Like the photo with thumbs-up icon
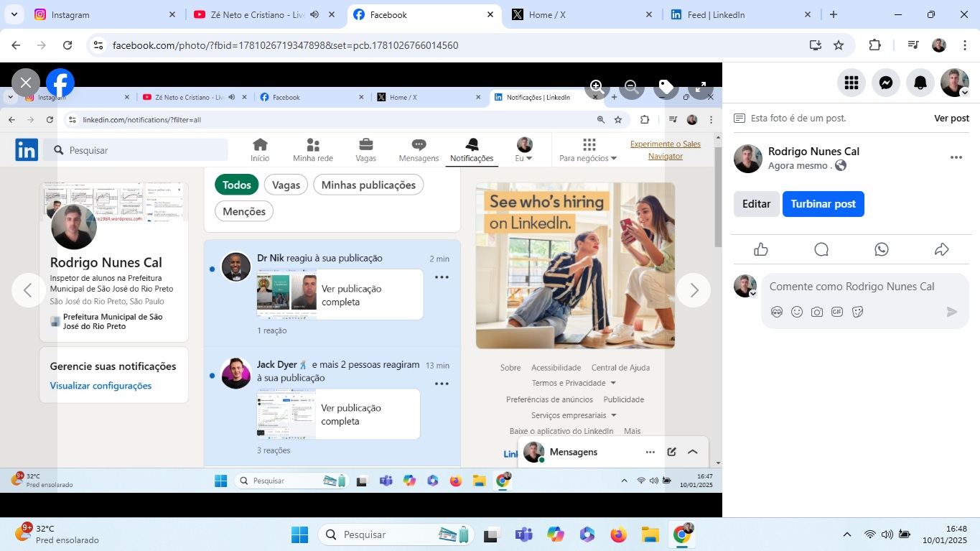 pos(761,249)
